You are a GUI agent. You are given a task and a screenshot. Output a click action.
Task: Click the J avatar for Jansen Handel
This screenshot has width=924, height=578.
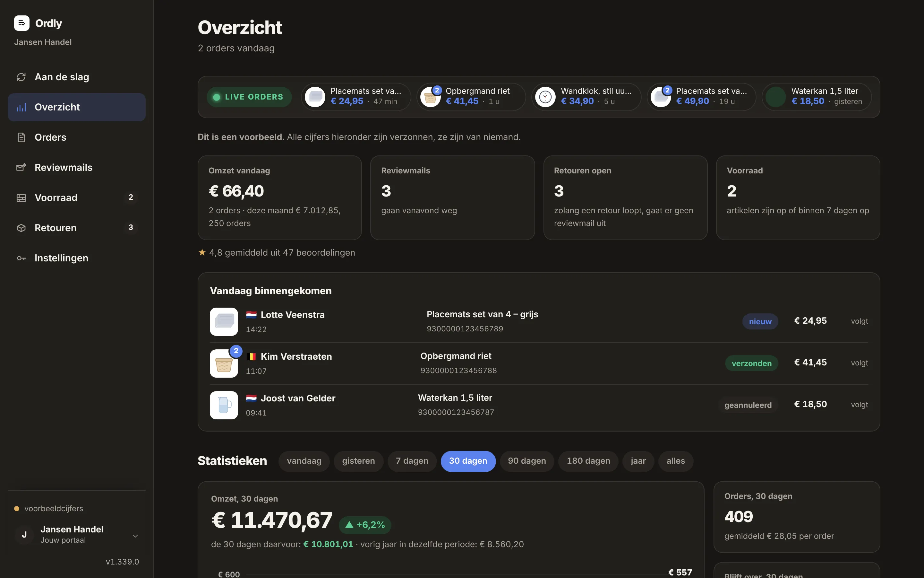24,534
